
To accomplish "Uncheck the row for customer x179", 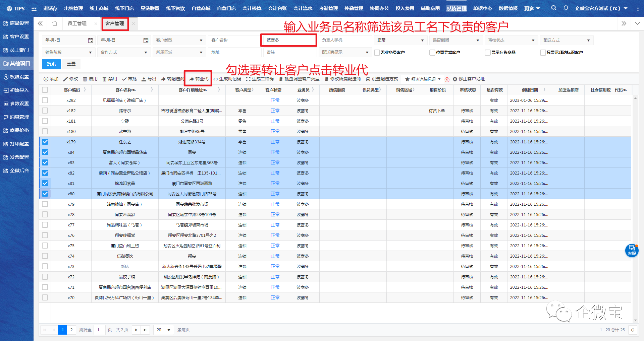I will (x=45, y=142).
